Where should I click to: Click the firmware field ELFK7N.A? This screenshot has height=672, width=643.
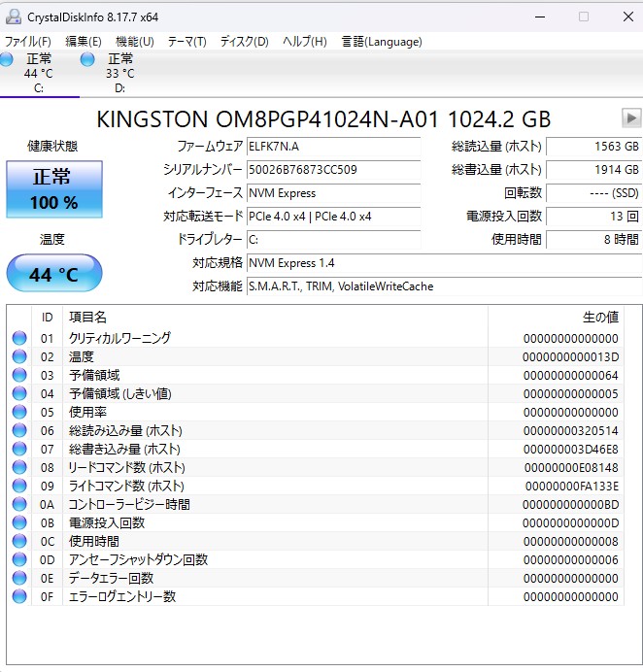[333, 147]
